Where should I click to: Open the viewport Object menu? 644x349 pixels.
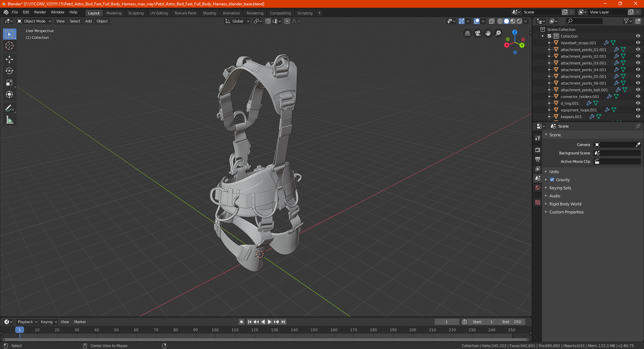click(102, 21)
